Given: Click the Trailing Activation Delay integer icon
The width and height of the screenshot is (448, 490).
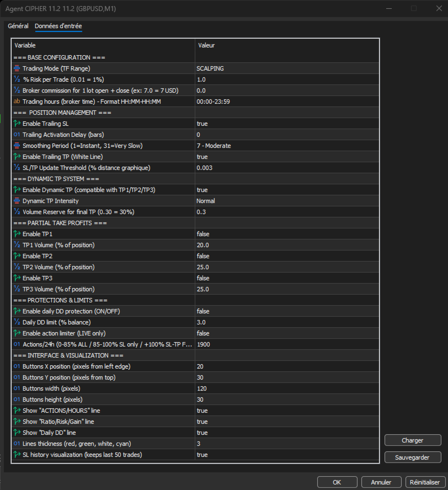Looking at the screenshot, I should click(x=17, y=135).
